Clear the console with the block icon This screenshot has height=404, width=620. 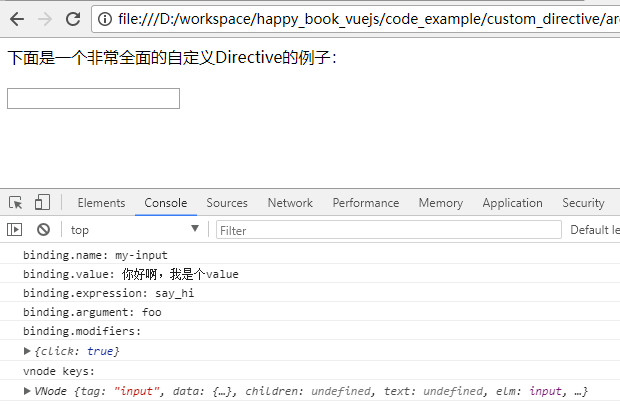tap(43, 230)
